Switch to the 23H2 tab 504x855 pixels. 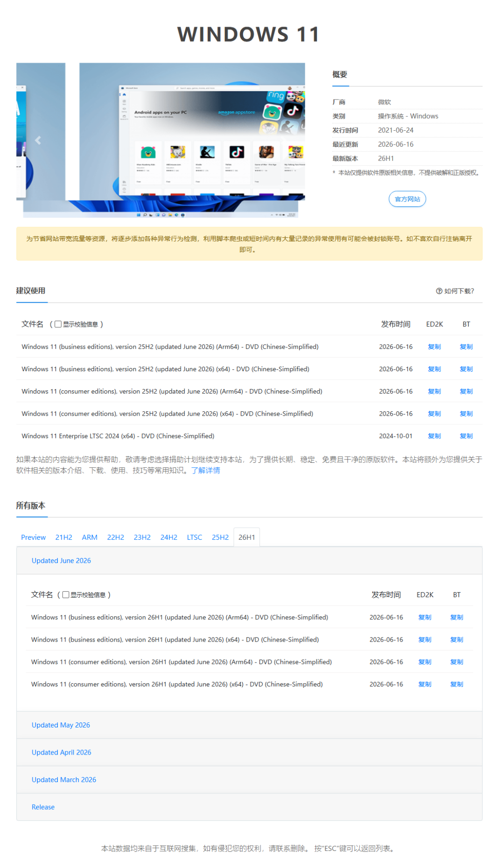[142, 537]
